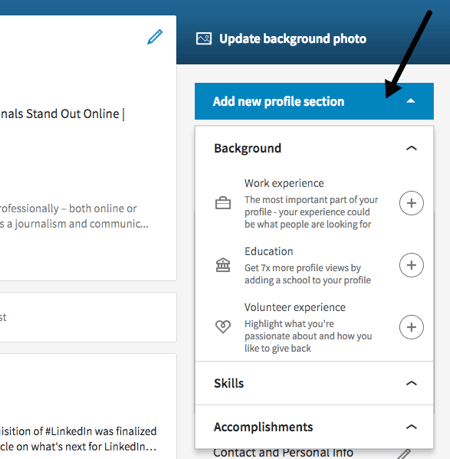This screenshot has width=450, height=459.
Task: Click the 'Contact and Personal Info' heading
Action: point(283,453)
